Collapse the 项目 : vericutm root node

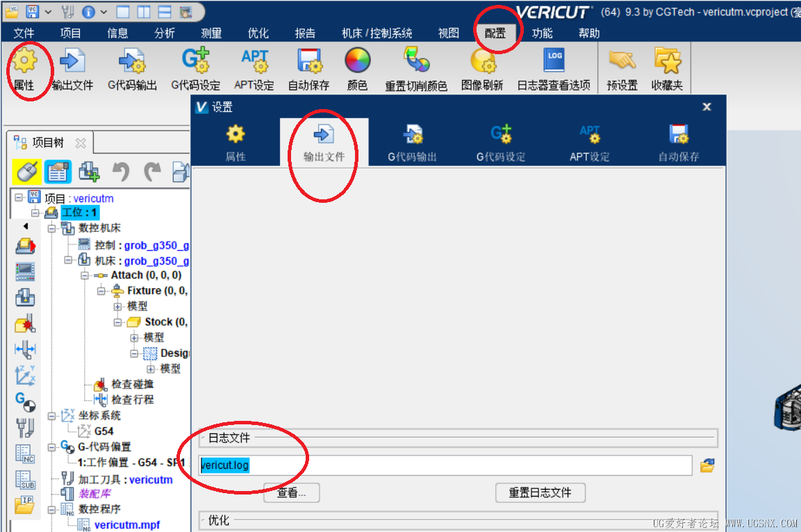pyautogui.click(x=19, y=197)
